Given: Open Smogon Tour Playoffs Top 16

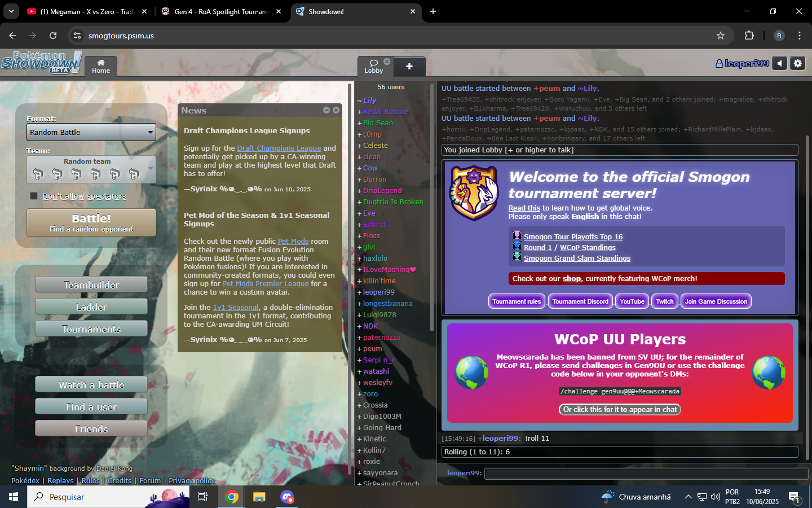Looking at the screenshot, I should point(573,237).
